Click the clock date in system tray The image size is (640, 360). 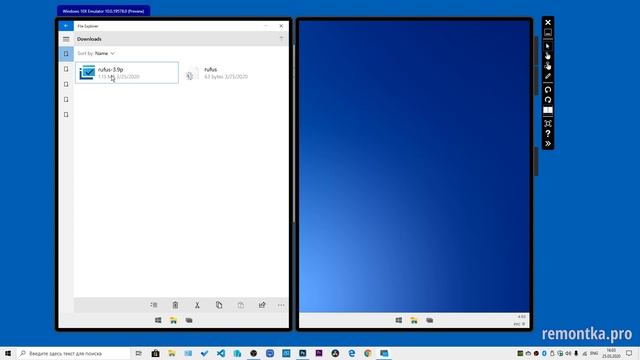tap(611, 353)
